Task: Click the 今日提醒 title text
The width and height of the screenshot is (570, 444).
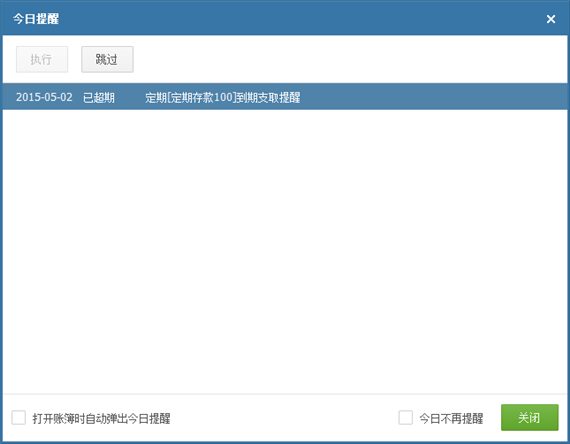Action: coord(36,19)
